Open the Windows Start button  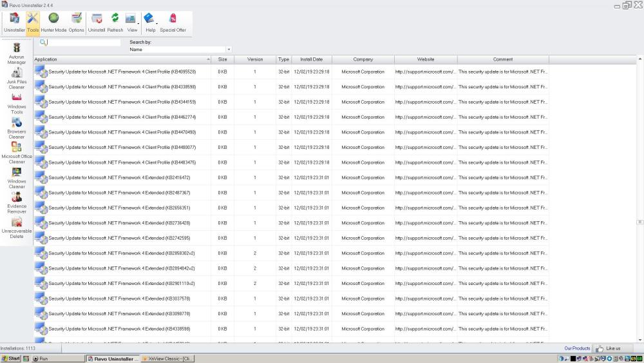pos(11,358)
